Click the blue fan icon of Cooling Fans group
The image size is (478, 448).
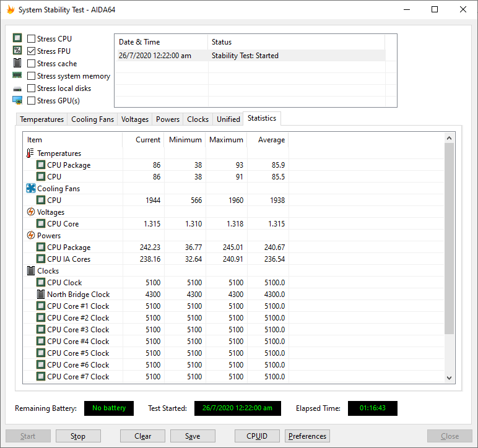click(31, 188)
